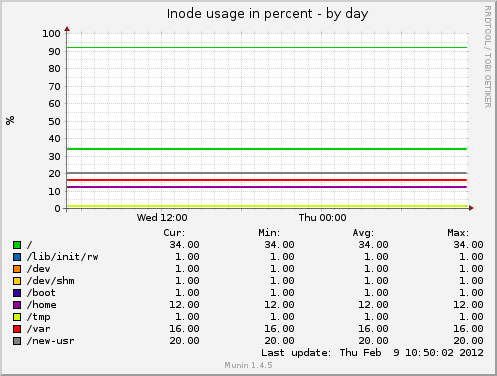Viewport: 497px width, 376px height.
Task: Click the /var legend label
Action: pyautogui.click(x=39, y=329)
